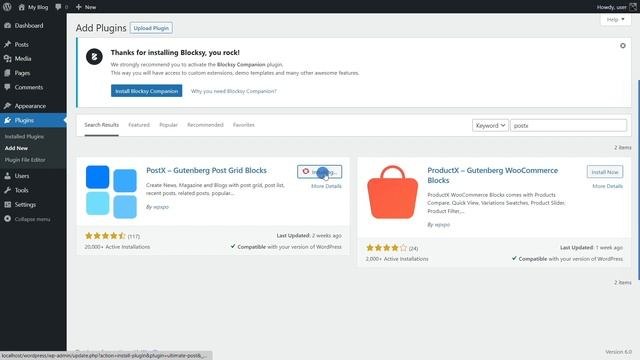Switch to Search Results tab
The height and width of the screenshot is (360, 640).
(x=102, y=125)
